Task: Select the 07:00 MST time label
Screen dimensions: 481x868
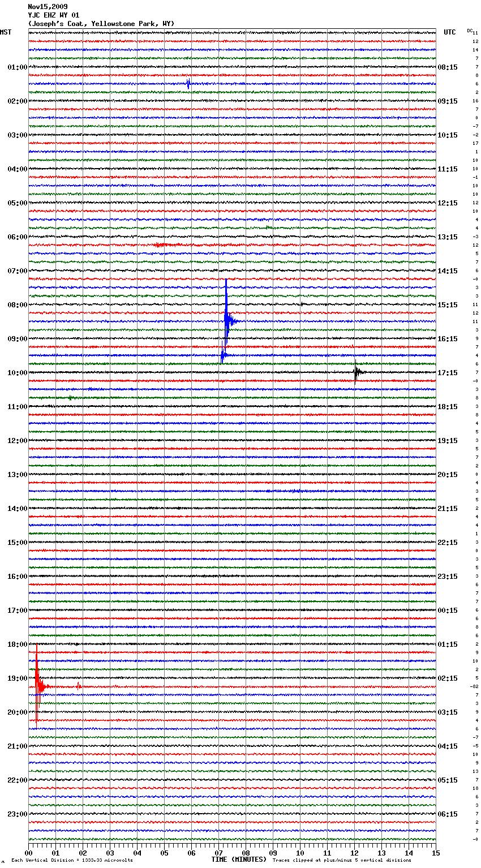Action: 18,271
